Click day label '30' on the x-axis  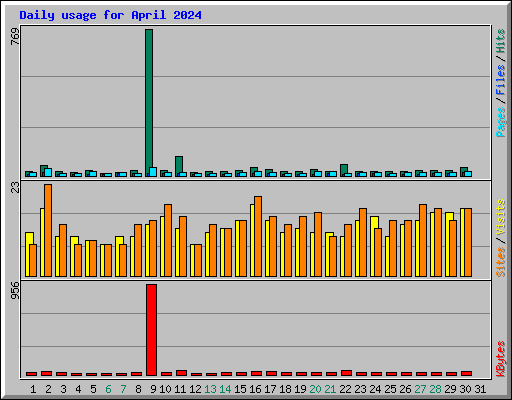click(x=465, y=389)
